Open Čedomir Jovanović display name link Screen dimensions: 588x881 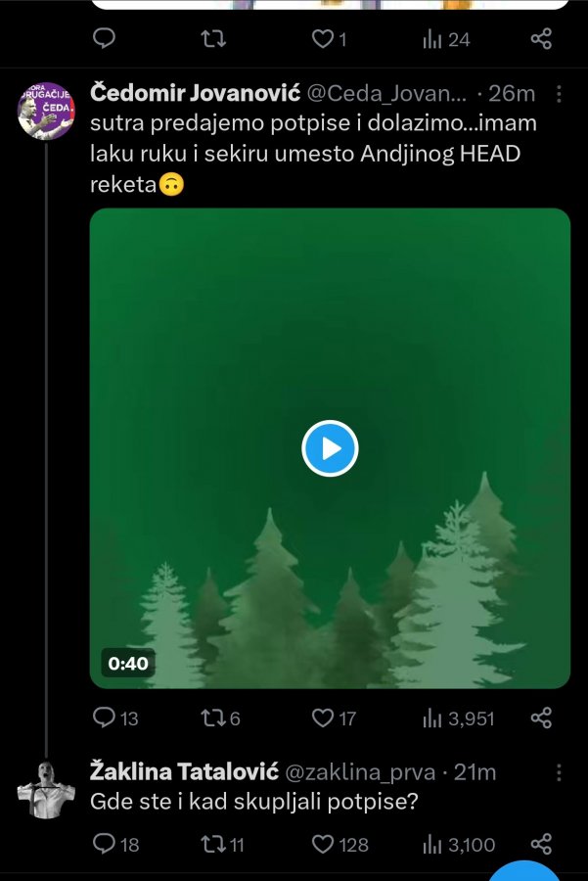195,93
